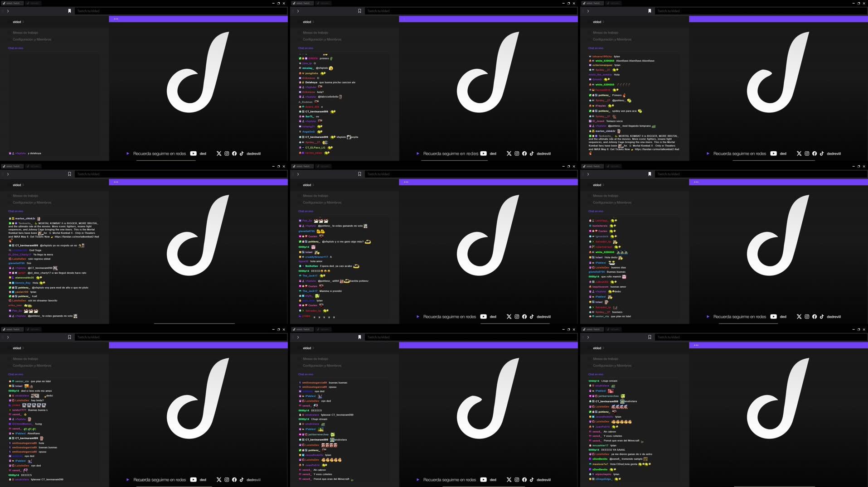Open three-dots menu on middle-left window's purple bar

[x=116, y=182]
